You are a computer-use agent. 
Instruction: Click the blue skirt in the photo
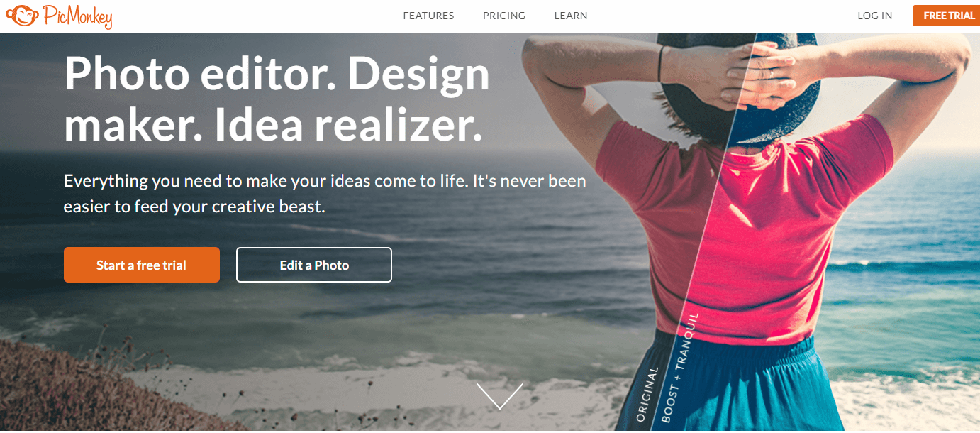(x=737, y=387)
